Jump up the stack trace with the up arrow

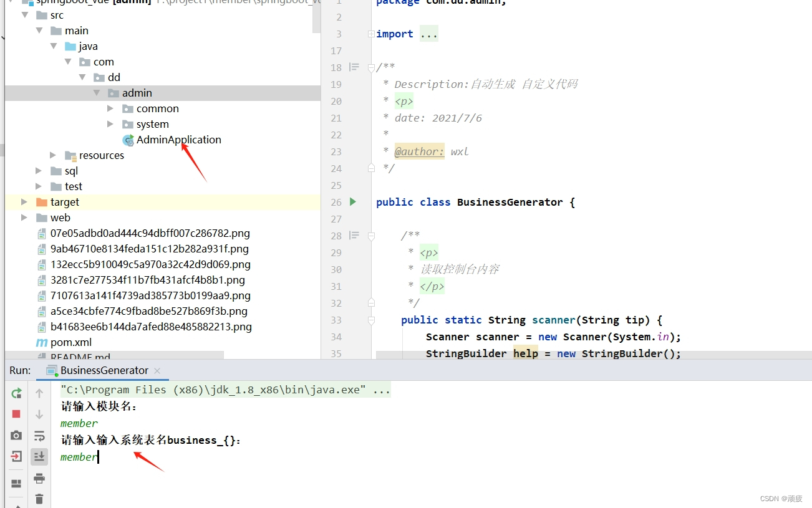(39, 393)
